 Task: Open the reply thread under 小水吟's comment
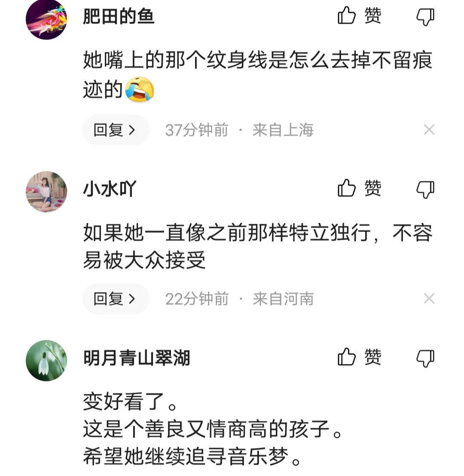[x=115, y=299]
